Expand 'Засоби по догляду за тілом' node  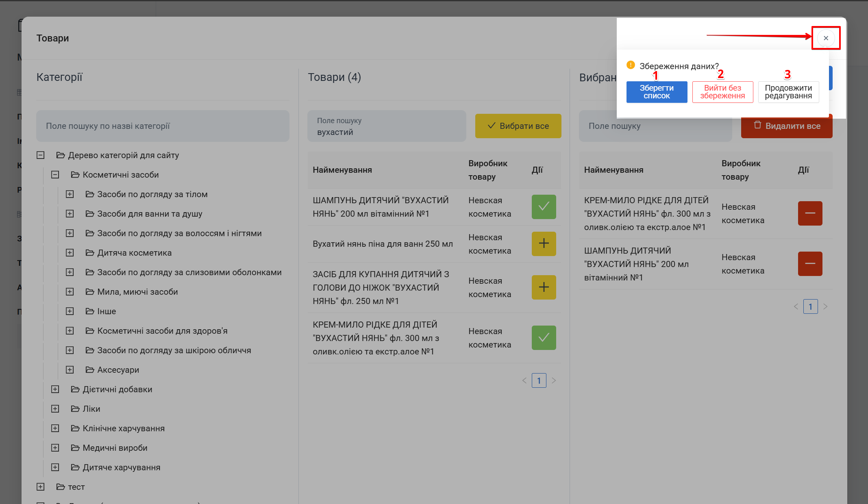coord(70,194)
